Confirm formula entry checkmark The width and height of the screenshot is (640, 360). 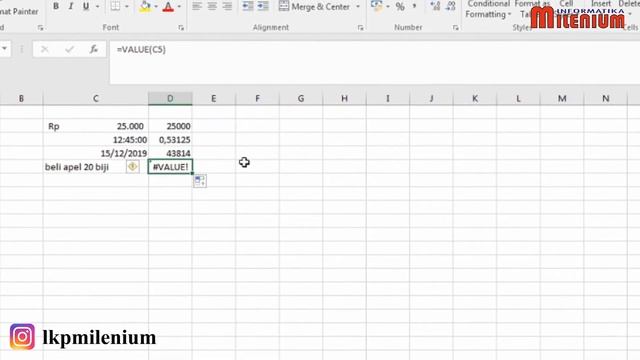click(69, 49)
